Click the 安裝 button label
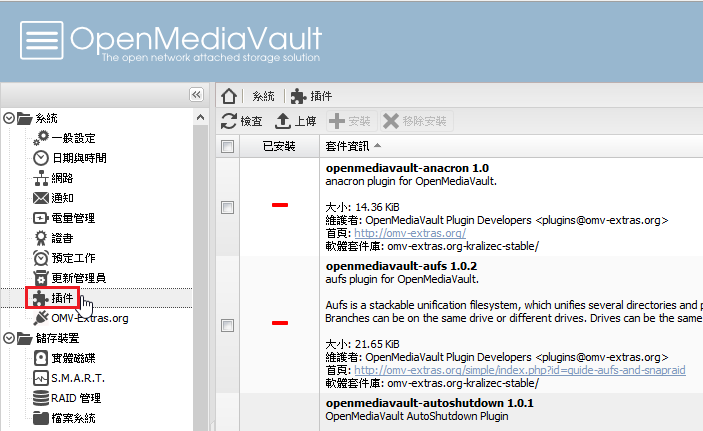703x431 pixels. click(x=360, y=121)
